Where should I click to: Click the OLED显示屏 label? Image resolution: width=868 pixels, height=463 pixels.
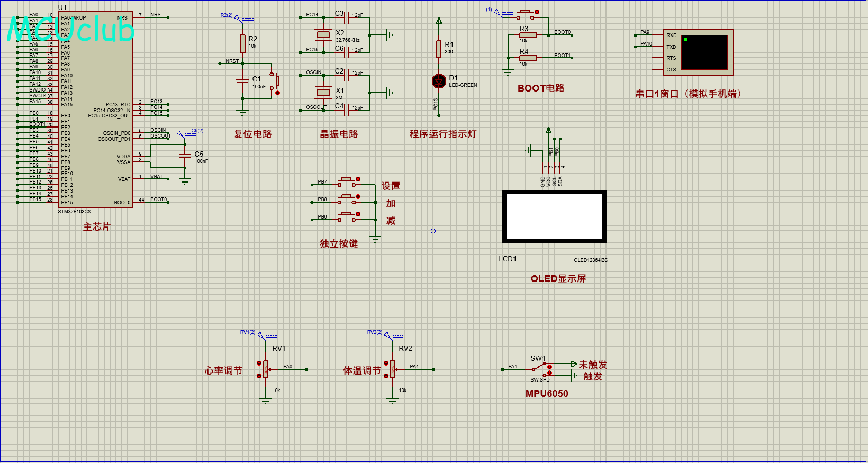click(x=558, y=278)
